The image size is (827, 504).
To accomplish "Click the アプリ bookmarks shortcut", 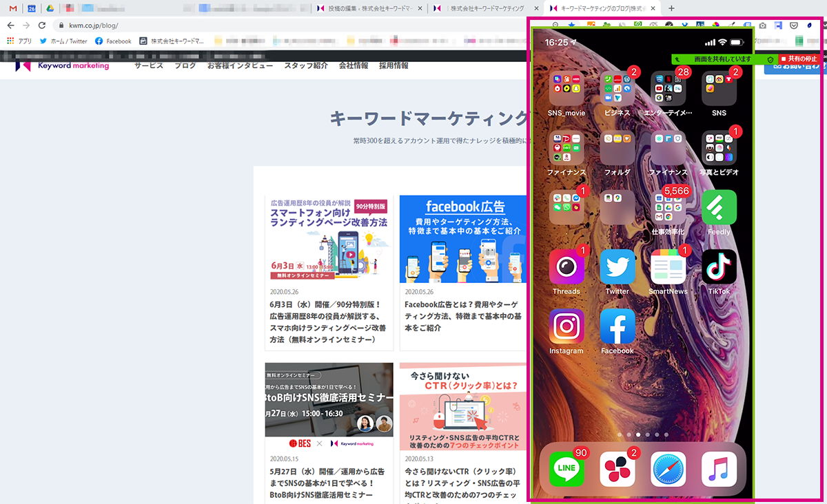I will tap(19, 41).
